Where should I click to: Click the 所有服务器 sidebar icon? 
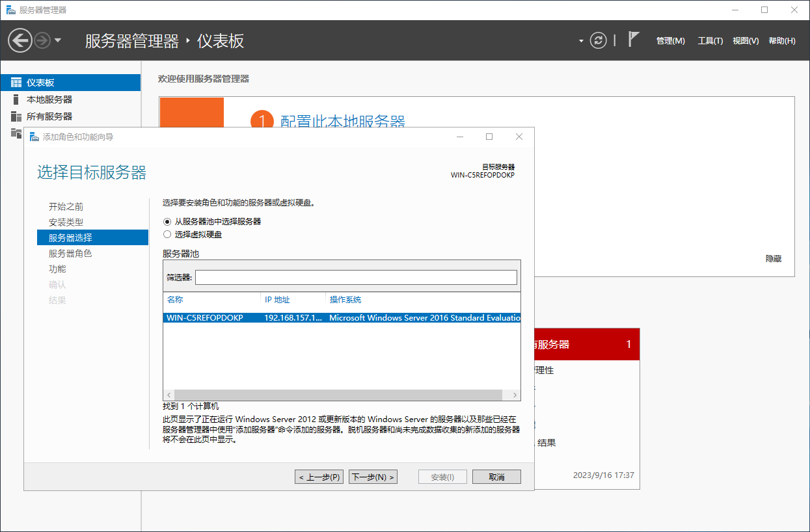click(16, 116)
